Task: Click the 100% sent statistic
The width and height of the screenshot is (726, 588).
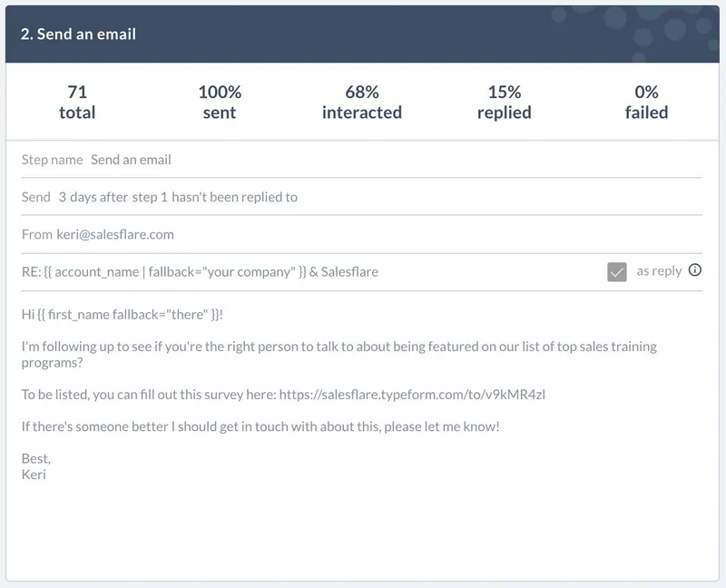Action: [220, 102]
